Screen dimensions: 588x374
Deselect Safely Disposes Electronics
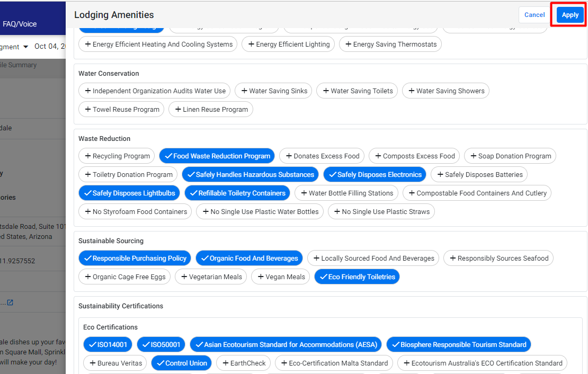375,174
